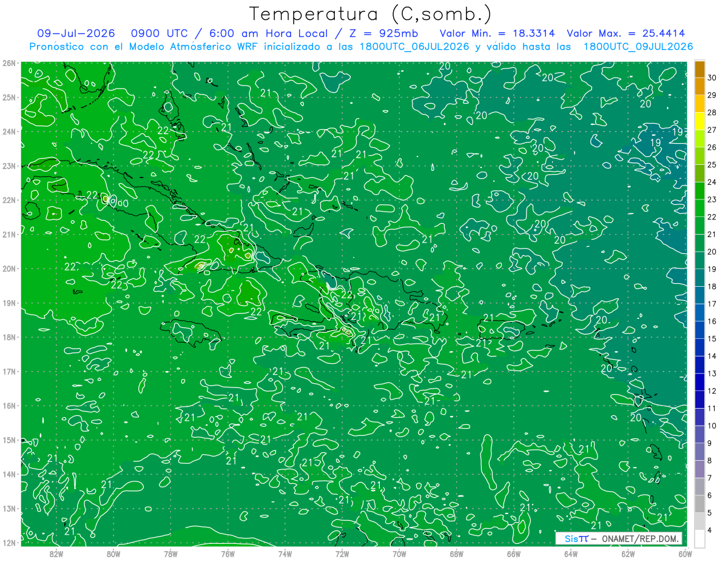Click the longitude axis label 66W
The height and width of the screenshot is (562, 728).
[514, 553]
